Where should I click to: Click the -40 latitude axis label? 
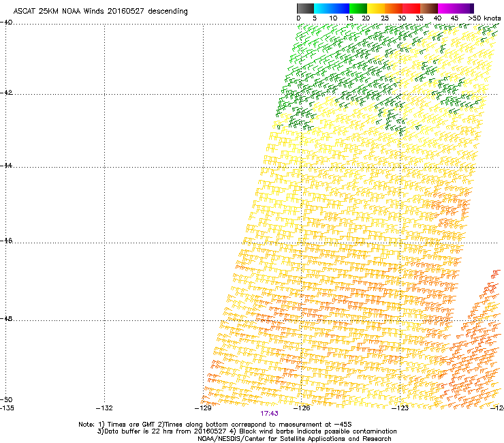(6, 22)
